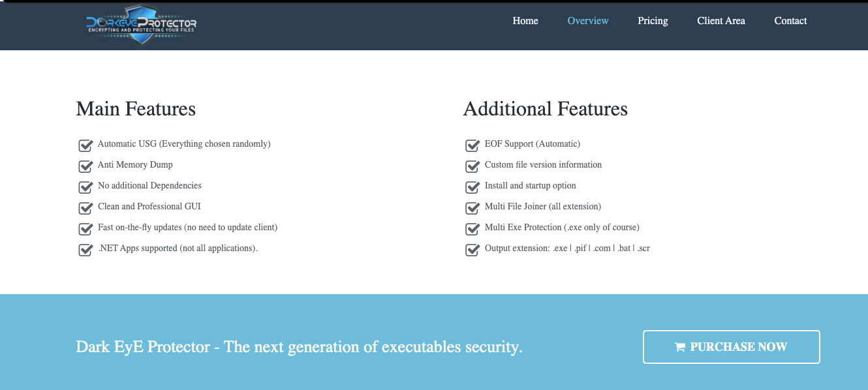Open the Contact page link
The height and width of the screenshot is (390, 868).
point(790,21)
